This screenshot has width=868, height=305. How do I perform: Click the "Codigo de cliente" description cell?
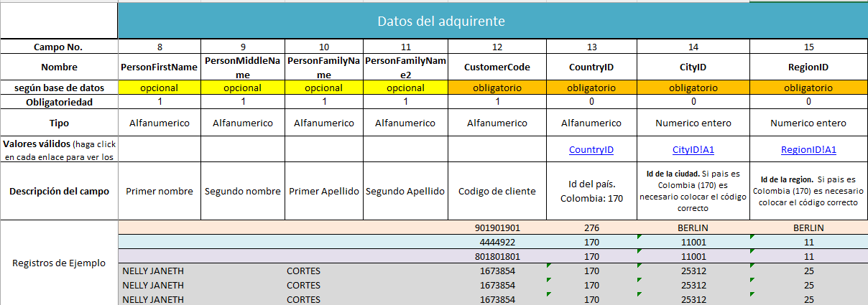[x=497, y=192]
